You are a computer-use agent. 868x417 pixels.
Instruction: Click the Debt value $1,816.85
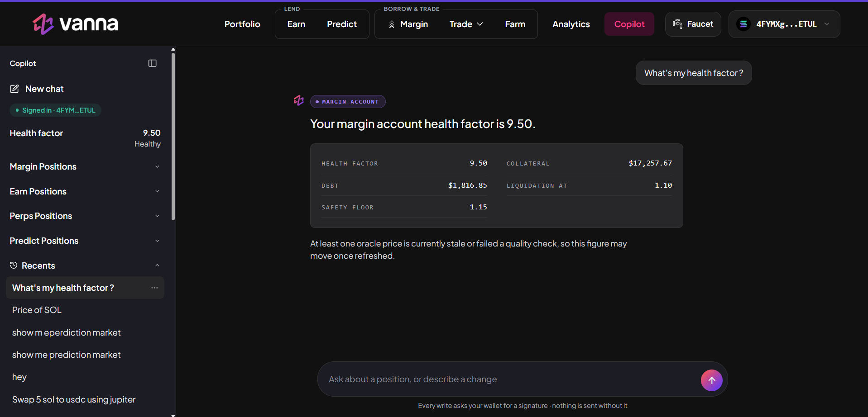(x=468, y=185)
